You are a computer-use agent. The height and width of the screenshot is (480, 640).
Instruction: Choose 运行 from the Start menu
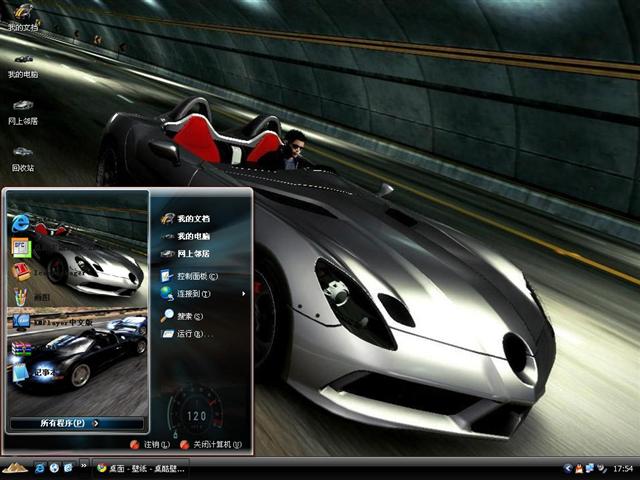[x=190, y=334]
